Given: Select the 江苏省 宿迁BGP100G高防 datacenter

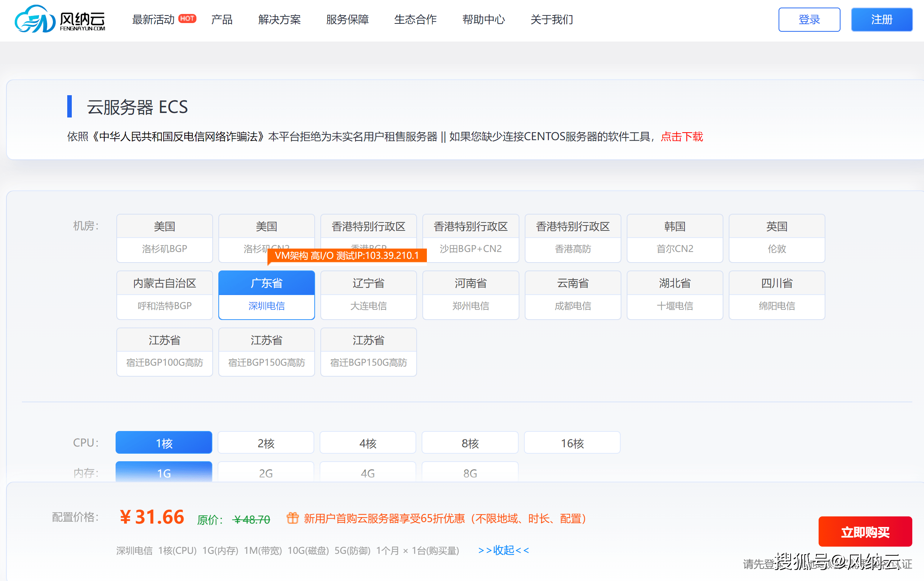Looking at the screenshot, I should (165, 352).
